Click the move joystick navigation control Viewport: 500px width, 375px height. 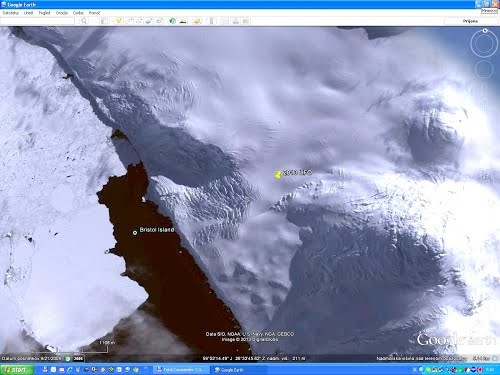tap(484, 70)
